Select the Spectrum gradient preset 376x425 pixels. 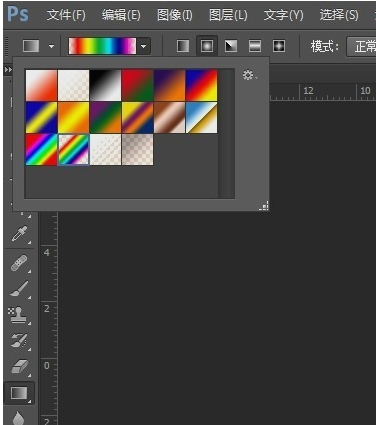41,149
